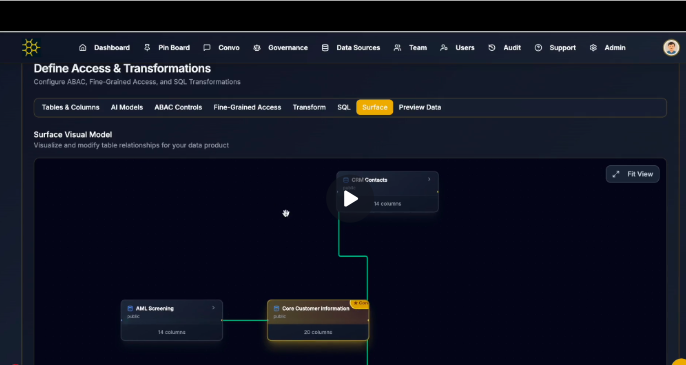686x365 pixels.
Task: Expand the CRM Contacts node chevron
Action: 429,179
